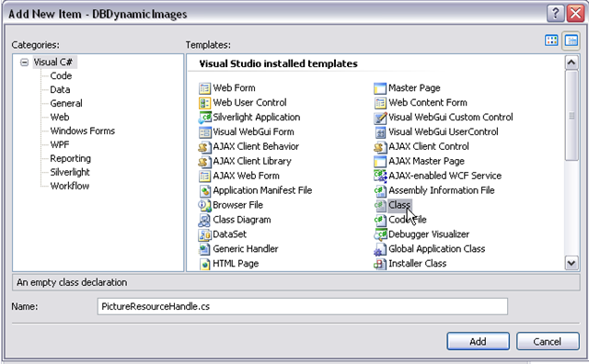This screenshot has height=364, width=589.
Task: Choose the WPF category
Action: point(60,144)
